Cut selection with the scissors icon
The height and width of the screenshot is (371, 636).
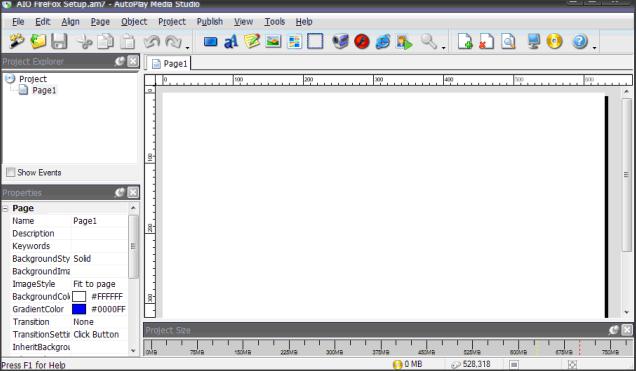coord(85,41)
